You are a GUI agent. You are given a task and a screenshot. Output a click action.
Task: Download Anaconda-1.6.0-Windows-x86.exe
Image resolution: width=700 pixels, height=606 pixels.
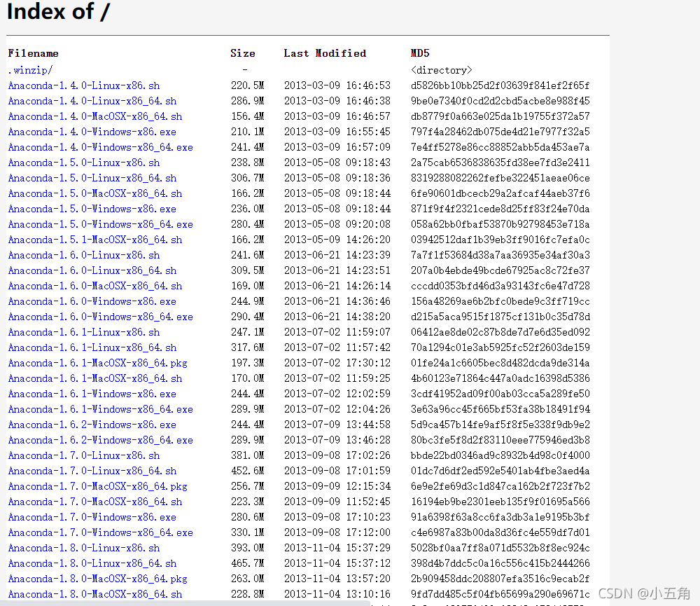(x=92, y=302)
